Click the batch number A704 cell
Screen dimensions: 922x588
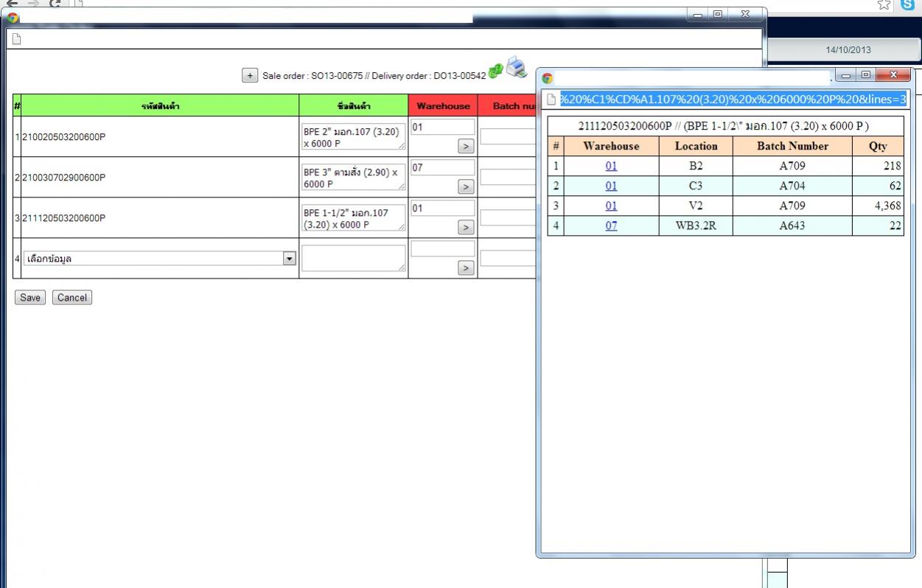click(792, 186)
